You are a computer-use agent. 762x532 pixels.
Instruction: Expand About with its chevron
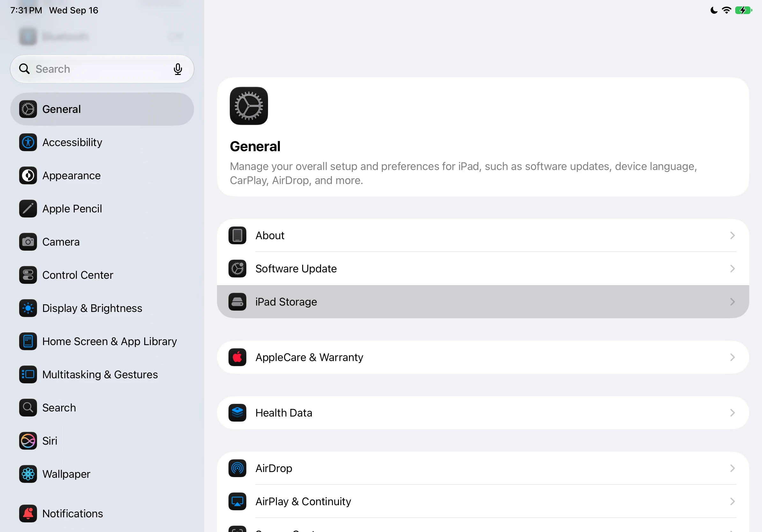pyautogui.click(x=732, y=235)
